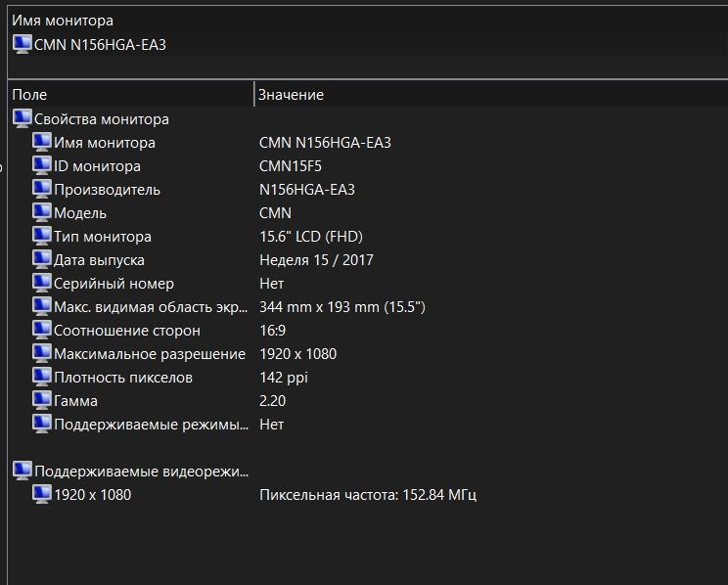728x585 pixels.
Task: Select the CMN N156HGA-EA3 entry in monitor list
Action: (100, 45)
